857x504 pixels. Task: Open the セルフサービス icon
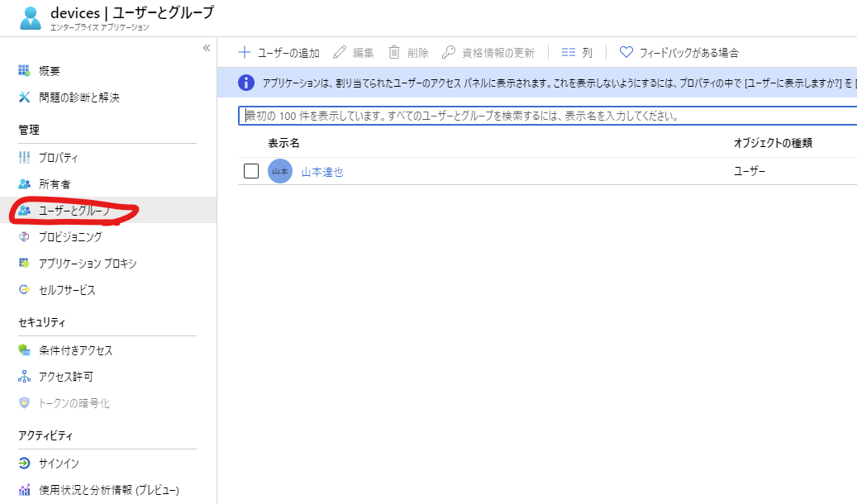click(x=24, y=290)
